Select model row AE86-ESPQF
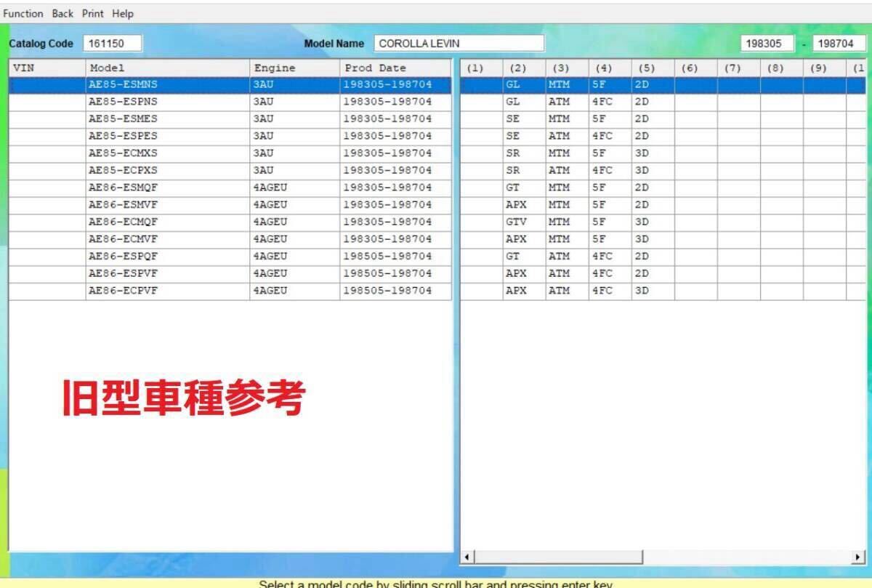The image size is (872, 588). [230, 257]
